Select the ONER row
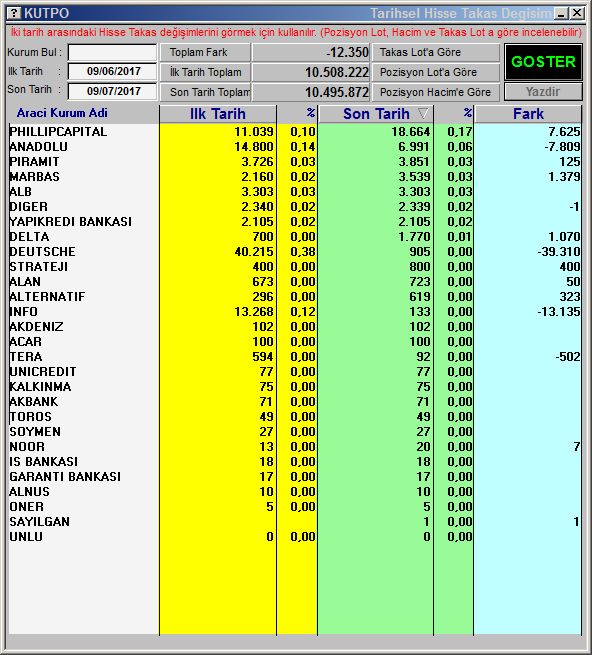 click(295, 507)
